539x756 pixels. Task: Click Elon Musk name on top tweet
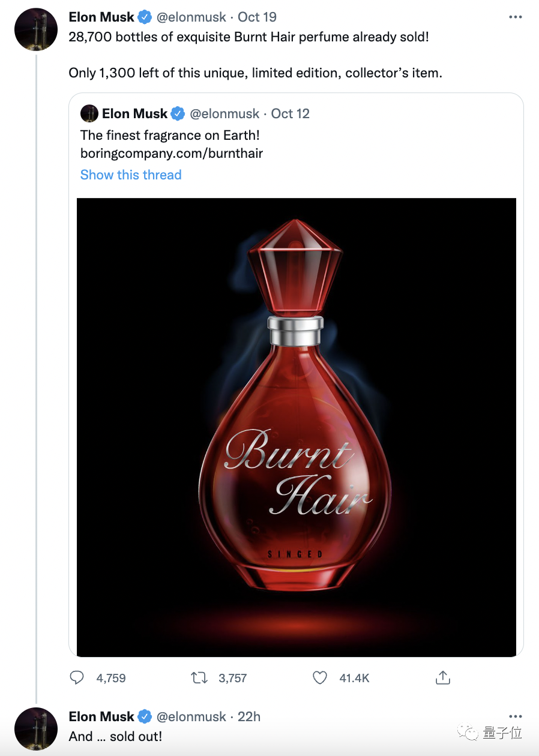101,17
